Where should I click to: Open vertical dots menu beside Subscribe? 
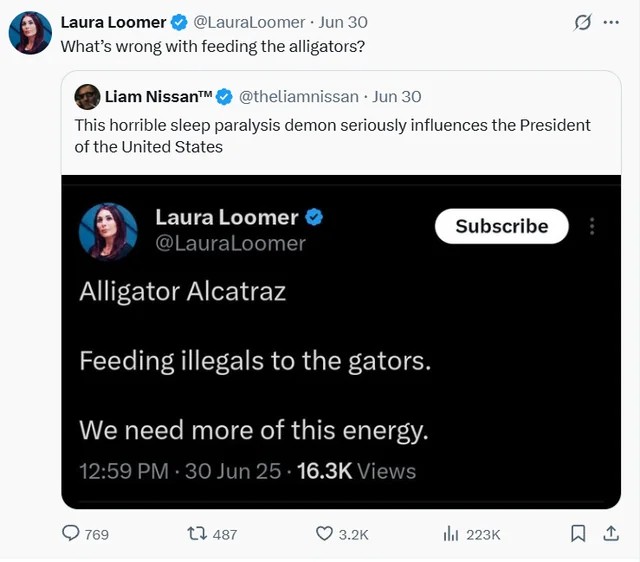[x=592, y=227]
